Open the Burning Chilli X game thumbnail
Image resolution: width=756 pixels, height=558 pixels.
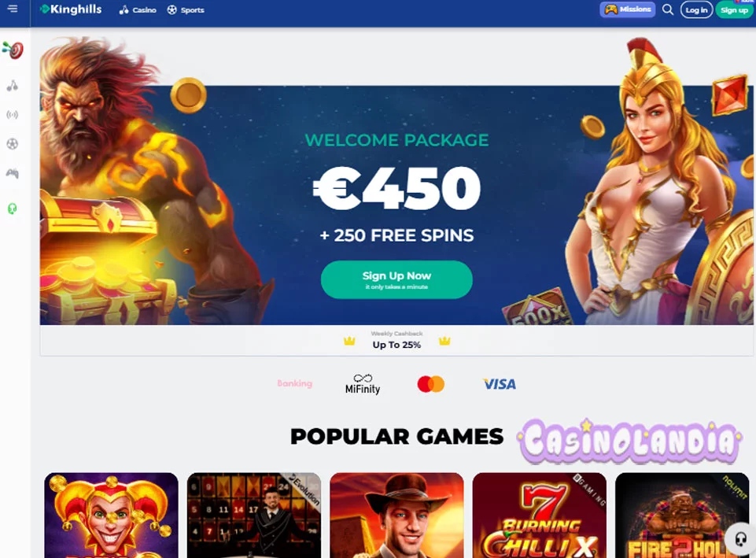click(539, 515)
